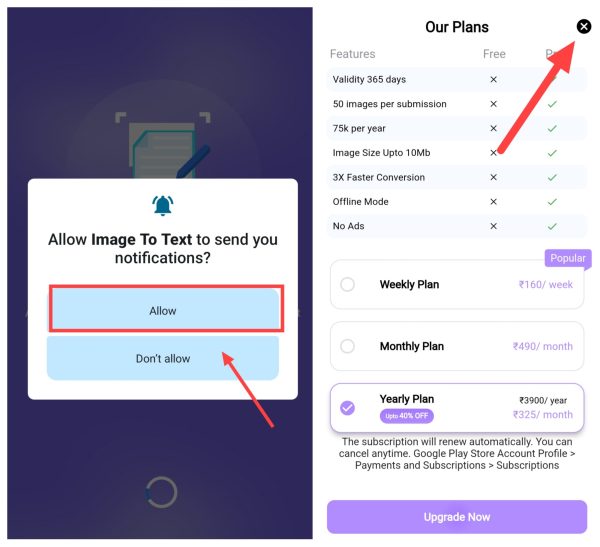
Task: Tap the Validity 365 days feature row
Action: pyautogui.click(x=457, y=79)
